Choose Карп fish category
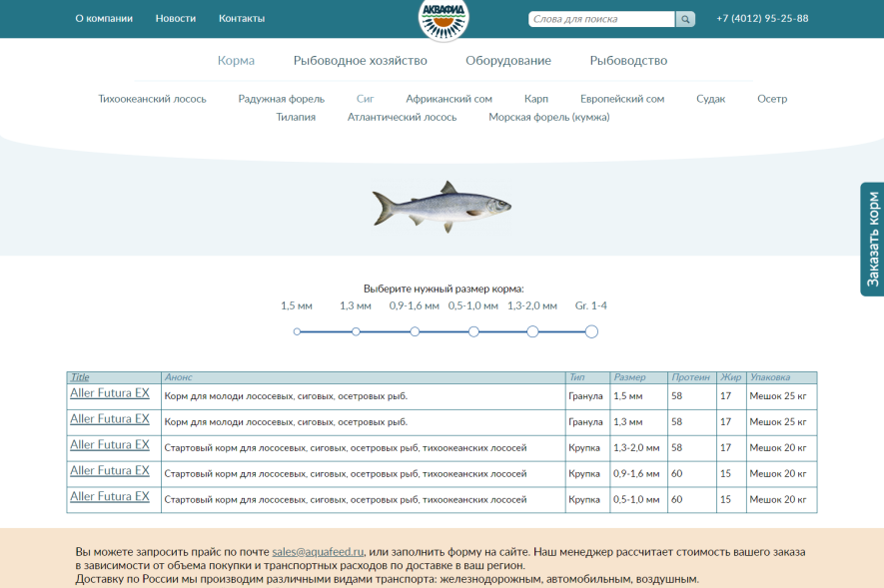 [536, 99]
